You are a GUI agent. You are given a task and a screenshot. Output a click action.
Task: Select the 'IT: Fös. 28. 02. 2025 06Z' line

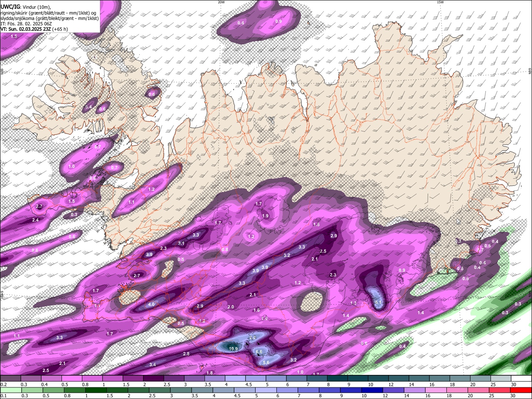[x=26, y=24]
